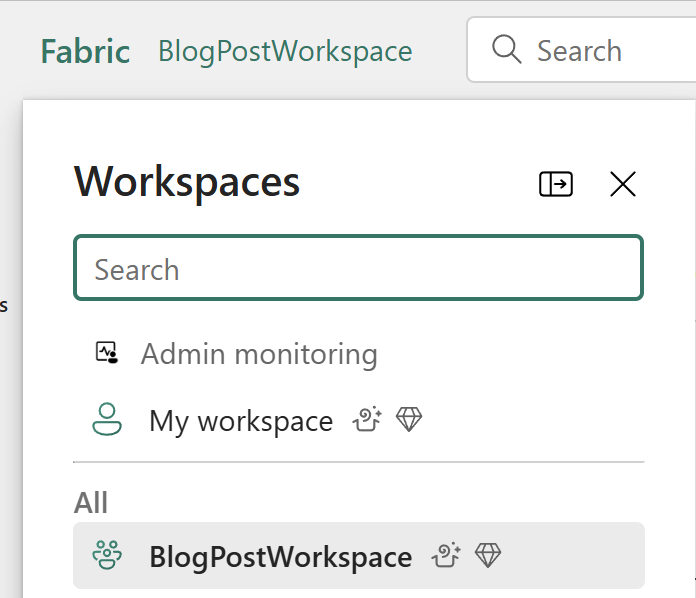Screen dimensions: 696x598
Task: Click diamond premium icon beside My workspace
Action: 409,419
